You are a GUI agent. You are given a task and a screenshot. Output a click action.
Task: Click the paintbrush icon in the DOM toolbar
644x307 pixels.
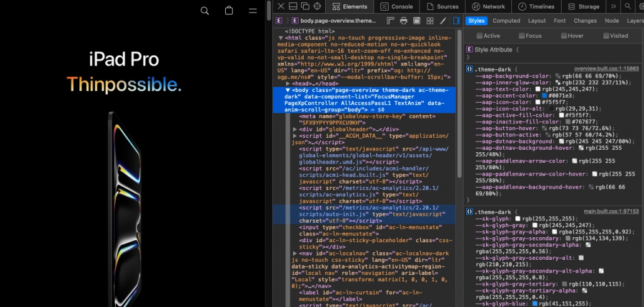click(x=443, y=21)
